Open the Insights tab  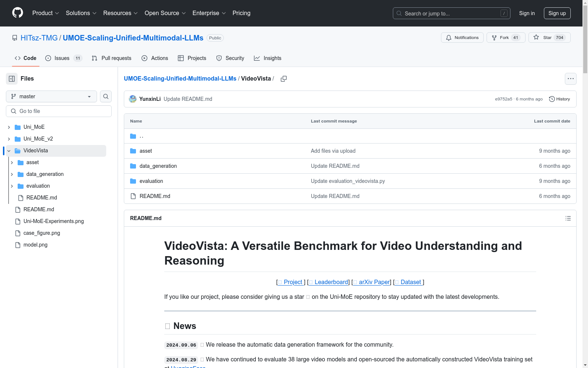268,58
